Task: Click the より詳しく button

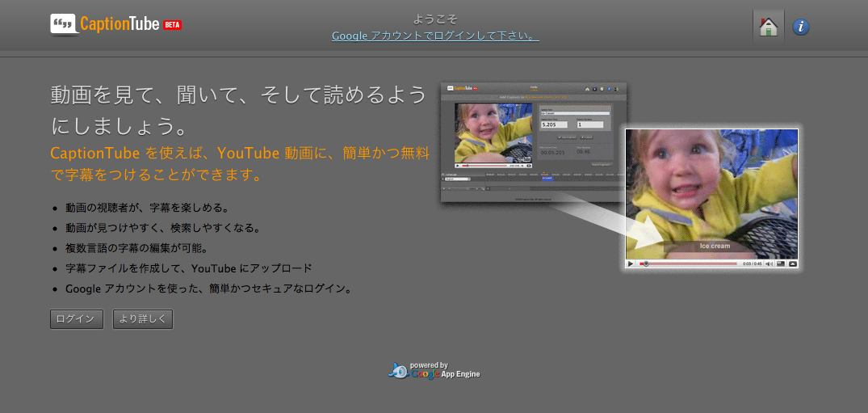Action: 143,319
